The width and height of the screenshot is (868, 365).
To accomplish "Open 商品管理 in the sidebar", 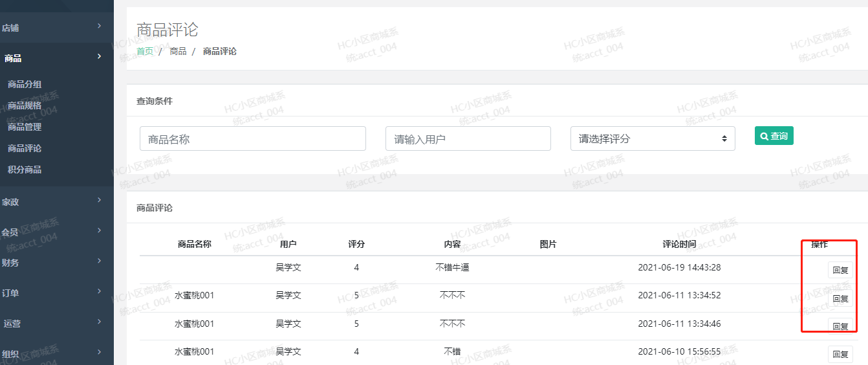I will pos(25,127).
